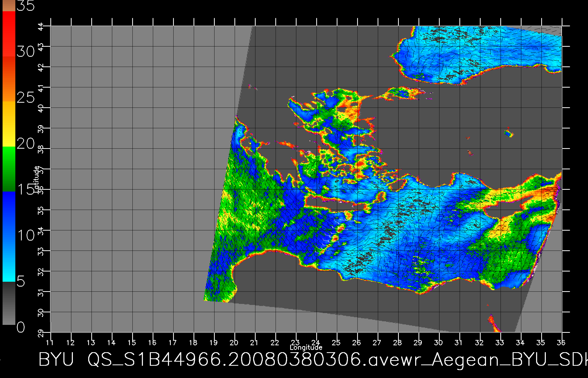The image size is (588, 378).
Task: Click longitude tick label 28
Action: [x=398, y=342]
